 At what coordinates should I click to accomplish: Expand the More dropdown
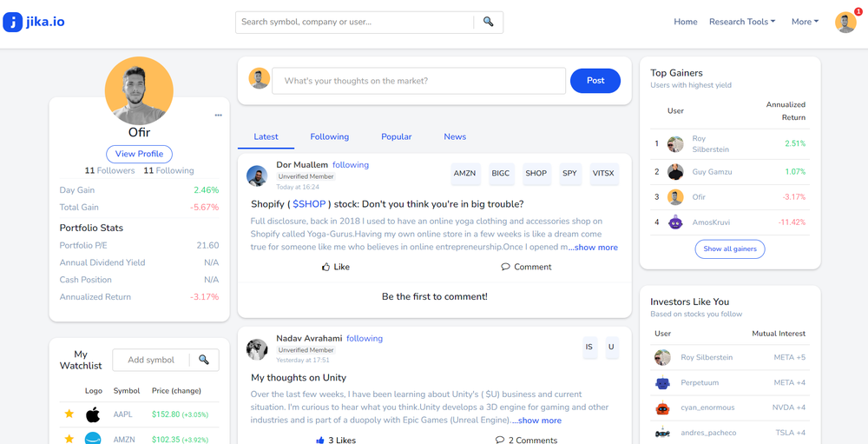[805, 22]
